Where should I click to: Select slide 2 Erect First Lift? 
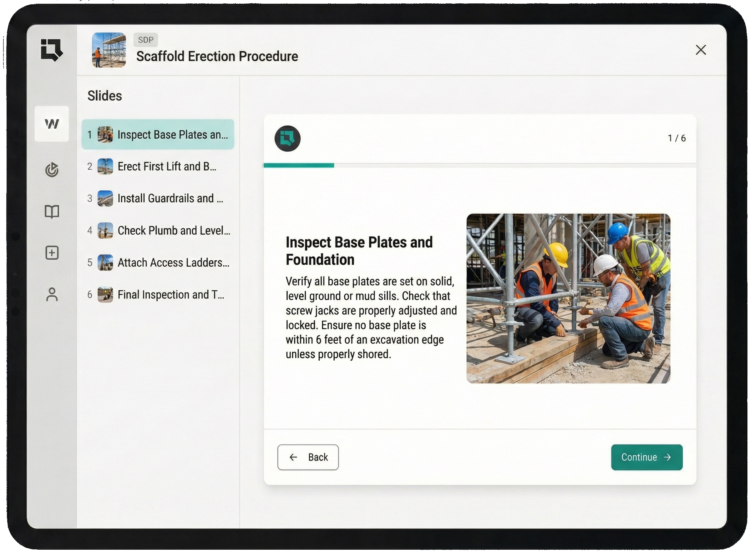point(158,166)
